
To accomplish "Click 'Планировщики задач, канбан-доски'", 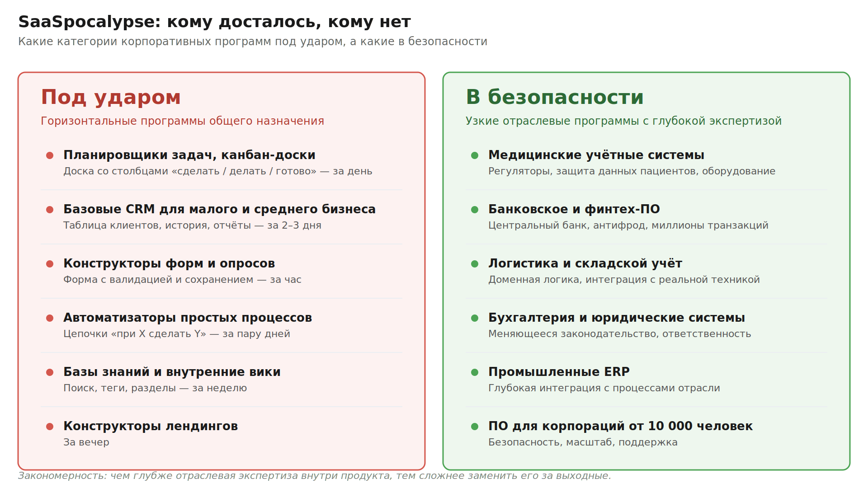I will [189, 155].
